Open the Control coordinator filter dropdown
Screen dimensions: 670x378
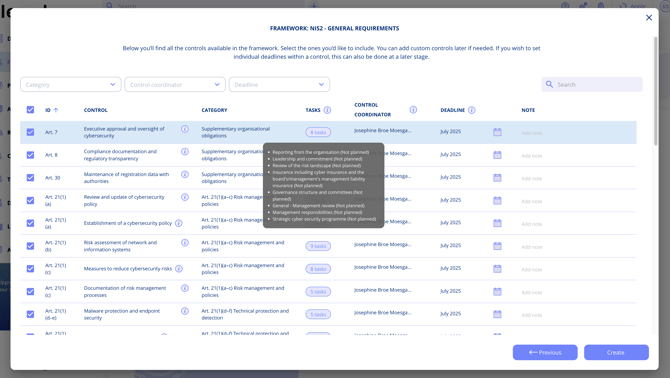click(175, 85)
